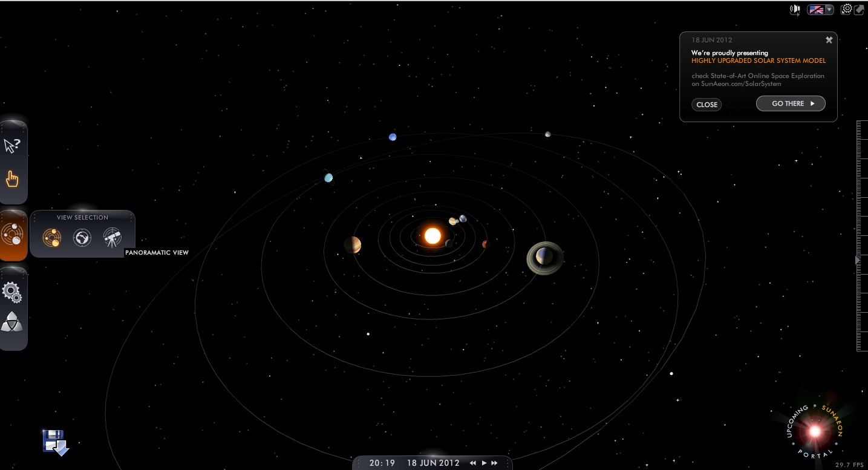Fast-forward time with the double-right arrows
Screen dimensions: 868x470
point(494,463)
